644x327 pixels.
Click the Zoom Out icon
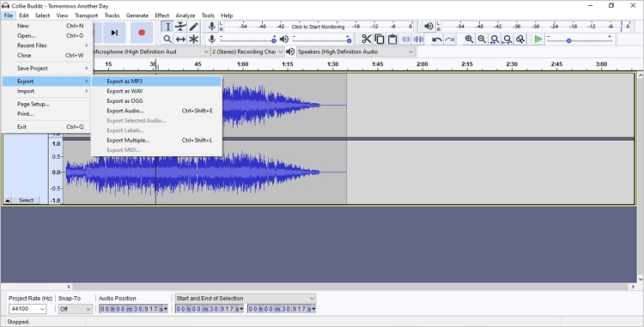482,39
